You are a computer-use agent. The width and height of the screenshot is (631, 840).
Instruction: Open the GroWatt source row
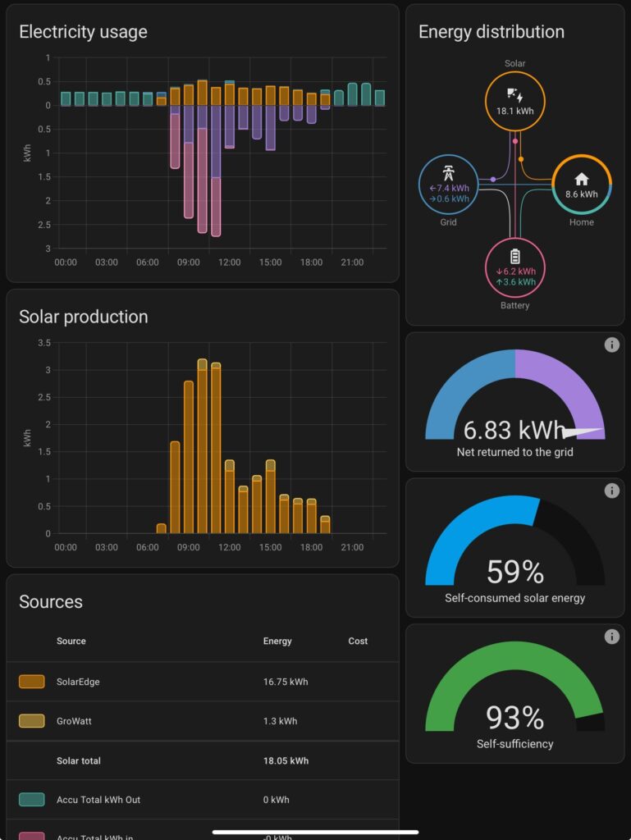(202, 721)
